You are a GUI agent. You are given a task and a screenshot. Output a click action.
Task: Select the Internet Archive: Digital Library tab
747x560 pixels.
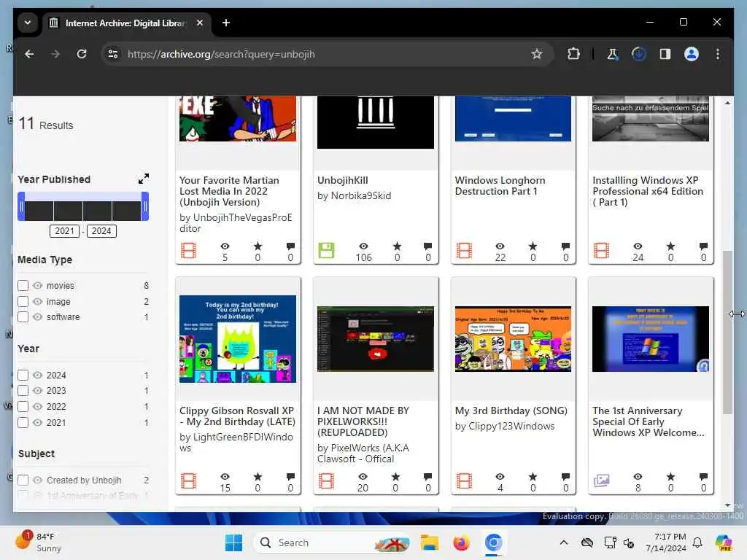pos(125,23)
